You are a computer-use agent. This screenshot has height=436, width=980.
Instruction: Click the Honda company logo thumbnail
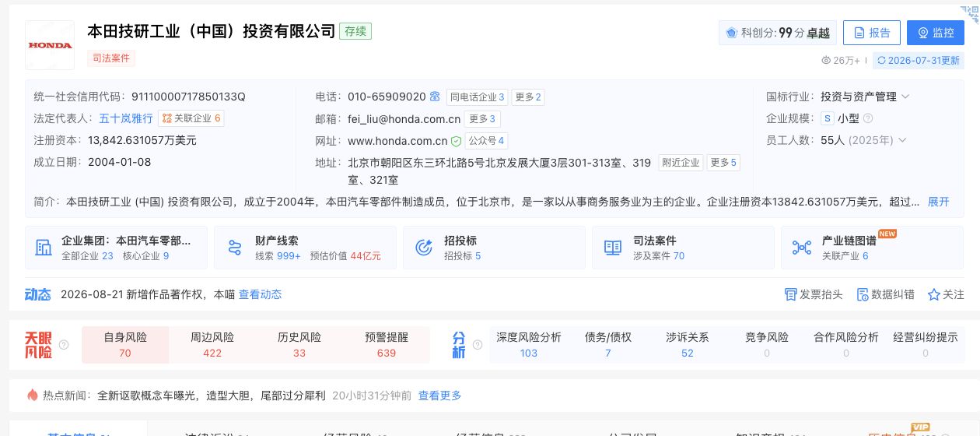coord(50,45)
